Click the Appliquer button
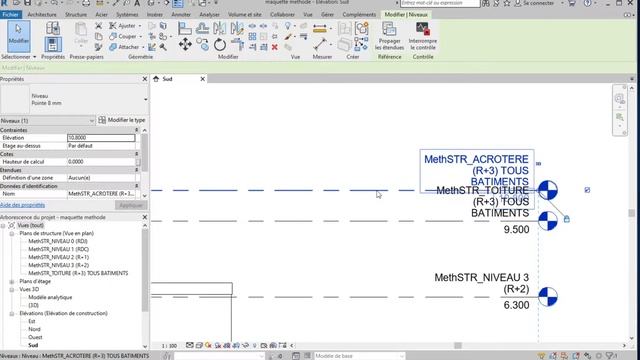Image resolution: width=640 pixels, height=360 pixels. click(x=131, y=205)
